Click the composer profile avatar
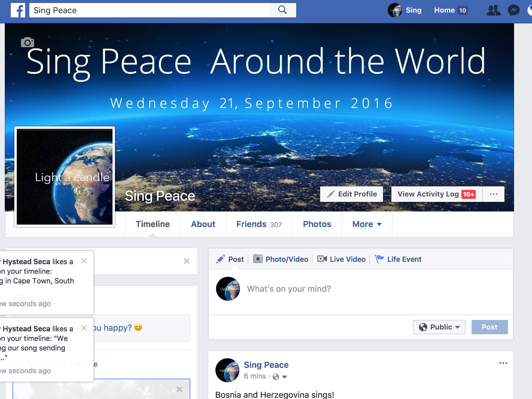The image size is (532, 399). pyautogui.click(x=228, y=289)
